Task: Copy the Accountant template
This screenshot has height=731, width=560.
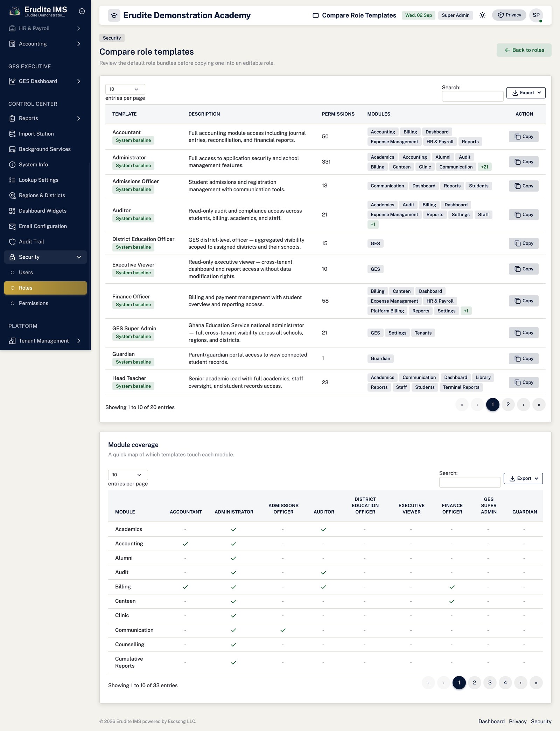Action: (x=524, y=137)
